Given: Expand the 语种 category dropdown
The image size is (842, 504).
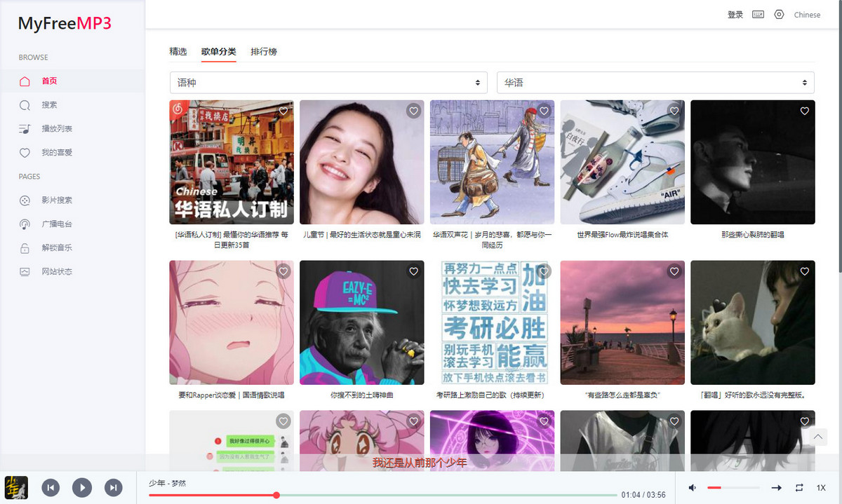Looking at the screenshot, I should click(x=328, y=83).
